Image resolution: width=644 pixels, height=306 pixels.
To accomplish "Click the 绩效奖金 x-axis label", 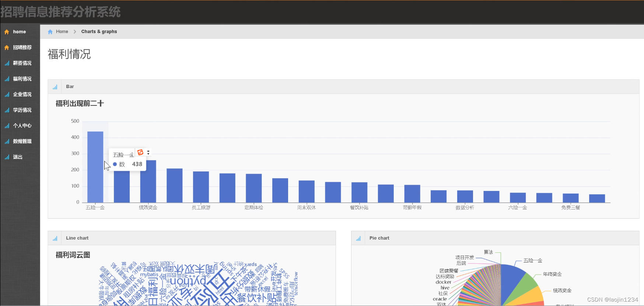I will tap(148, 208).
